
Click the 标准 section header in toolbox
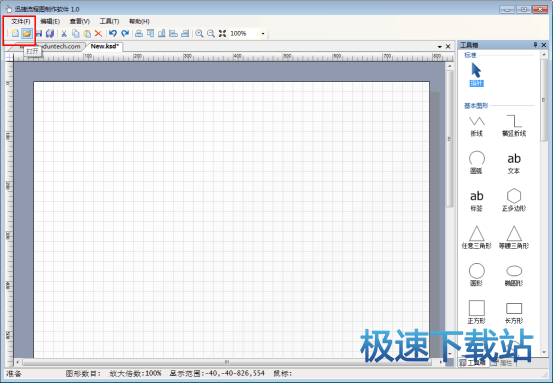coord(470,55)
